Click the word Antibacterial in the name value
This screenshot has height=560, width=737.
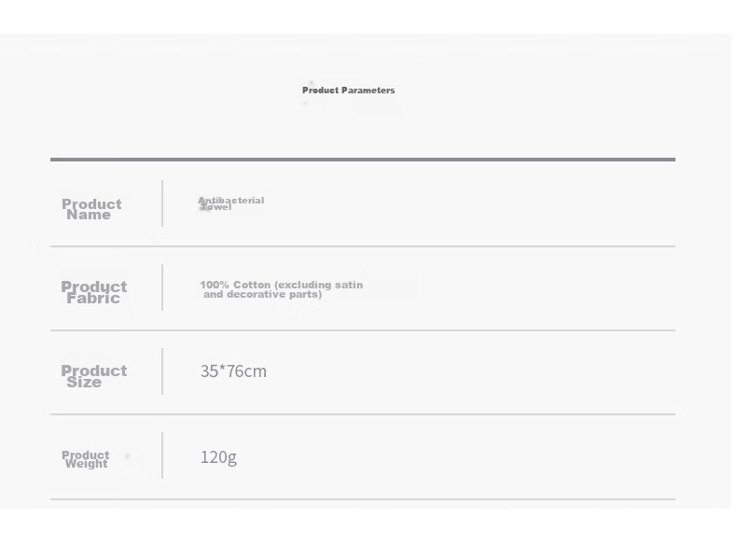point(230,201)
